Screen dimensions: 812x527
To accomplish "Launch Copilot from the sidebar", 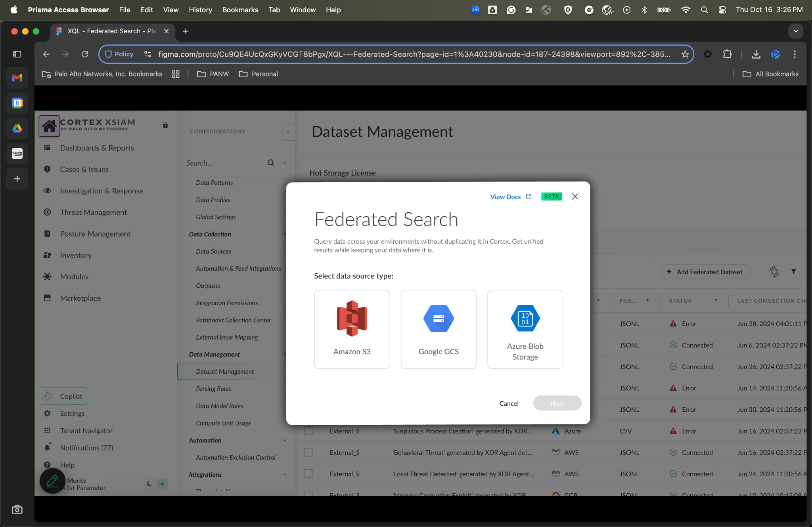I will pos(63,396).
